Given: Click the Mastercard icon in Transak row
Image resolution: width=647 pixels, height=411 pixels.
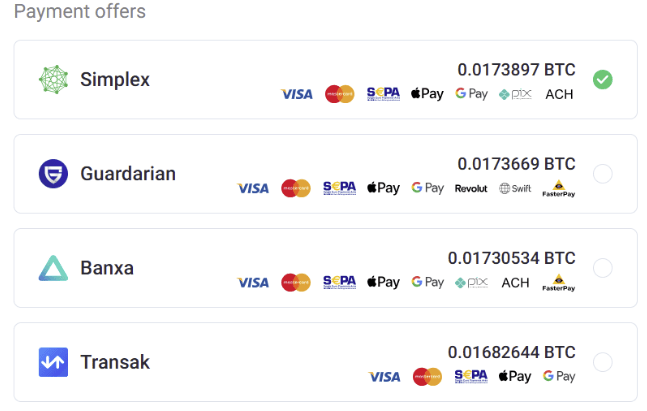Looking at the screenshot, I should point(427,376).
